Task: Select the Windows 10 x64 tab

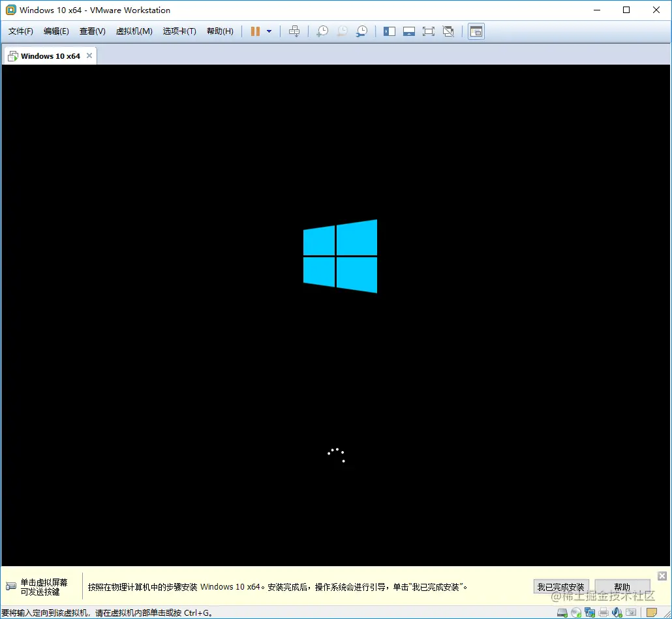Action: tap(50, 56)
